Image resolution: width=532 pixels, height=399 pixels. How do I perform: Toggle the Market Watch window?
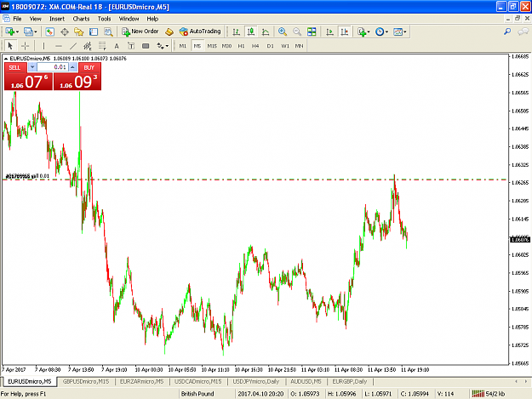49,31
